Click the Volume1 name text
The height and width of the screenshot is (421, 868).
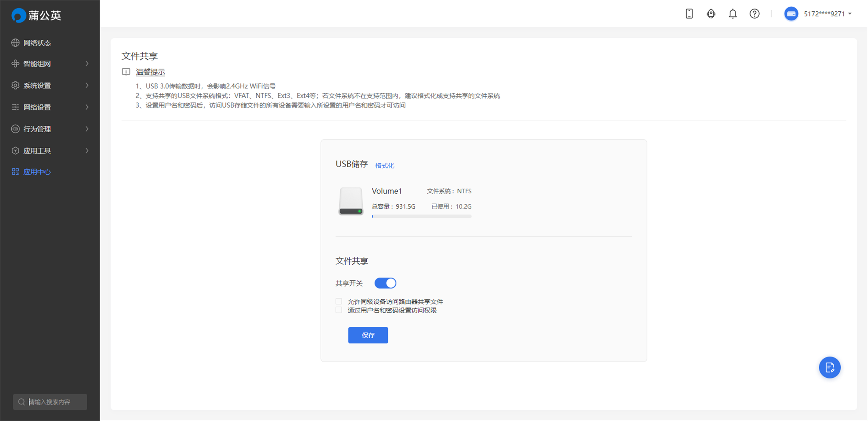387,191
